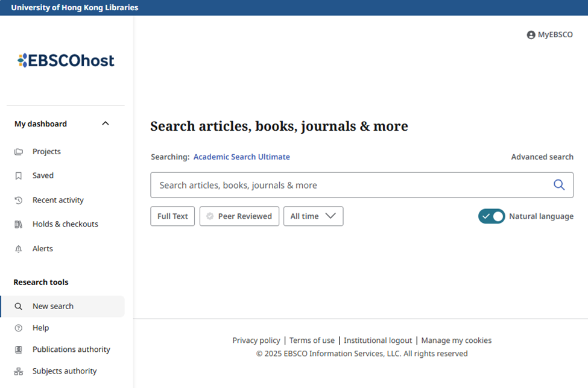Click the Alerts bell icon
Image resolution: width=588 pixels, height=388 pixels.
[18, 249]
